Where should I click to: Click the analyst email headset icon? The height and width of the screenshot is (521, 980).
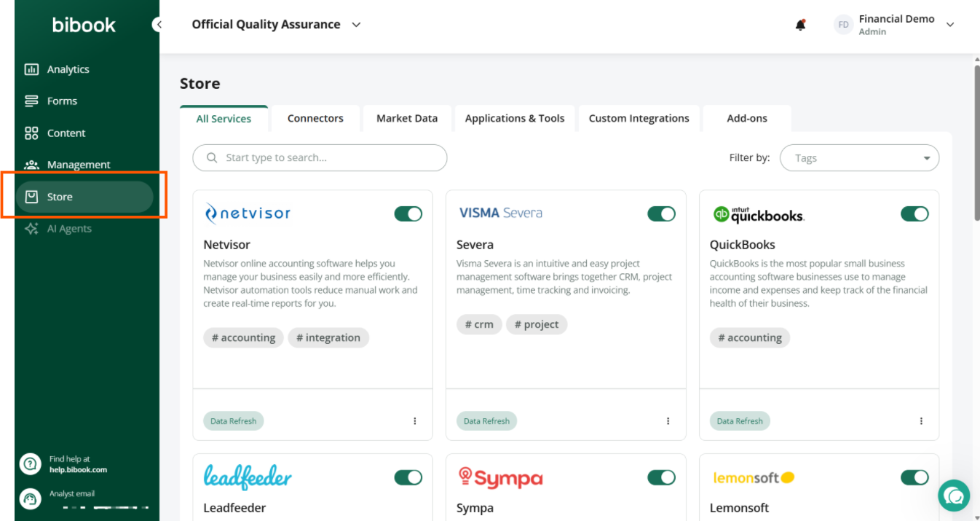tap(31, 499)
